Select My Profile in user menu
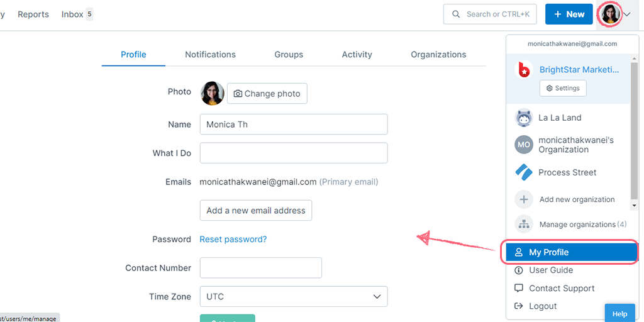Viewport: 644px width, 322px height. click(x=572, y=252)
